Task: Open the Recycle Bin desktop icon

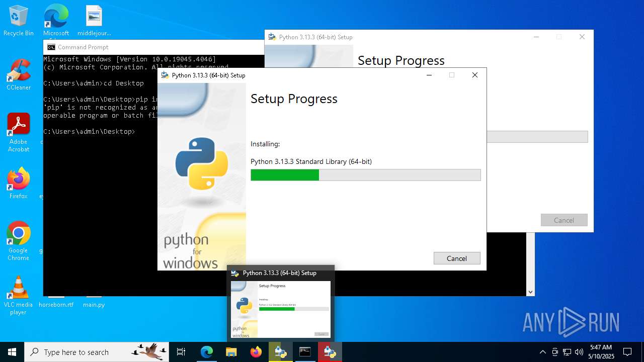Action: [19, 21]
